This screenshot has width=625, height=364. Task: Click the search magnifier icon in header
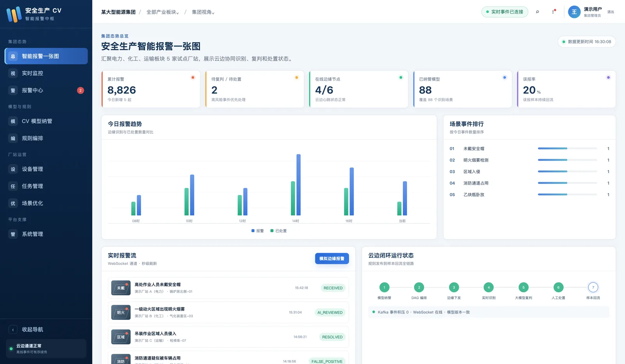[x=537, y=12]
